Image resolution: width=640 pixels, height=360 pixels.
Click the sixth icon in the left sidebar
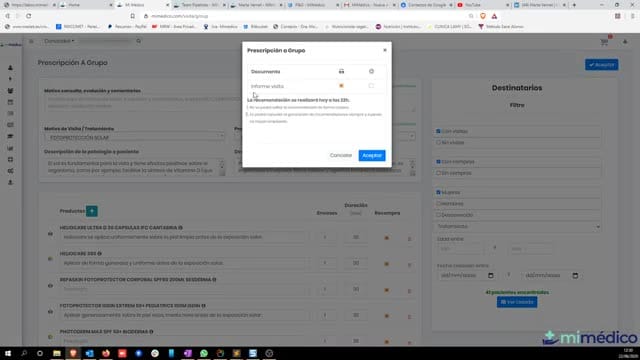[10, 125]
